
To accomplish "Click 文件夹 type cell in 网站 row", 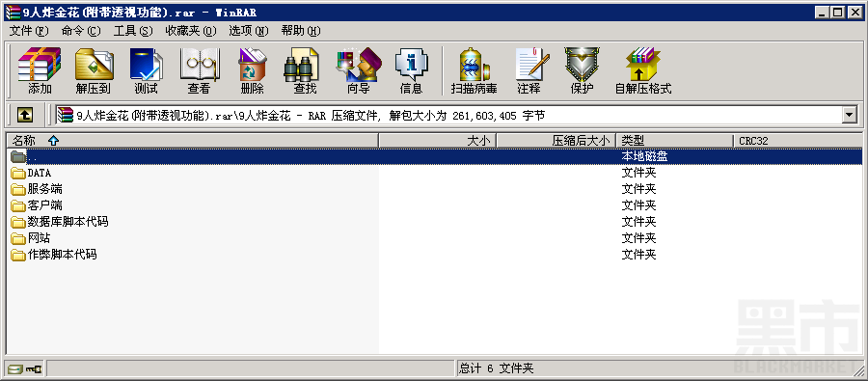I will coord(638,238).
